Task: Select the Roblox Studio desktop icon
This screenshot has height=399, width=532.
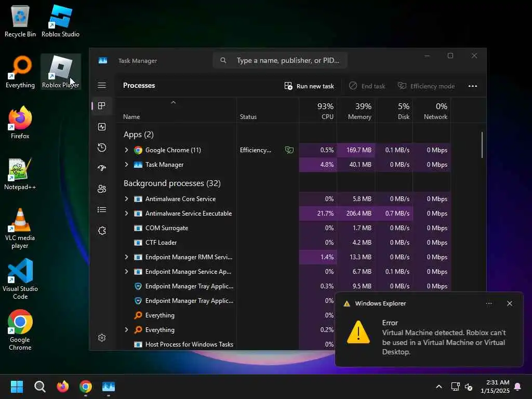Action: (x=60, y=21)
